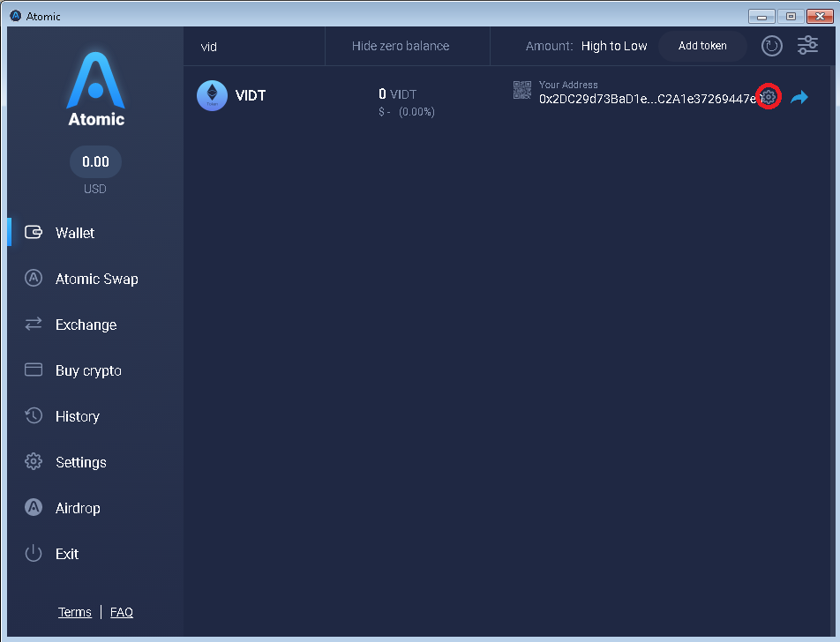Image resolution: width=840 pixels, height=642 pixels.
Task: Open Buy crypto in the sidebar
Action: pos(88,370)
